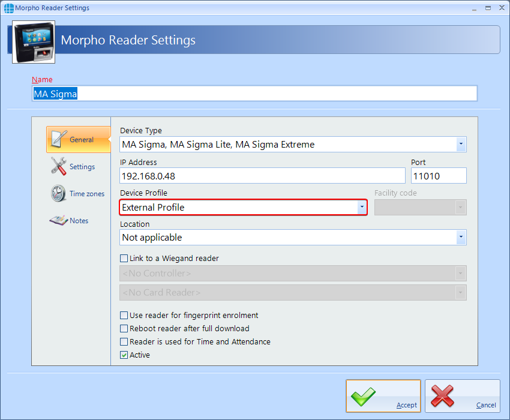
Task: Click the External Profile value text
Action: [153, 207]
